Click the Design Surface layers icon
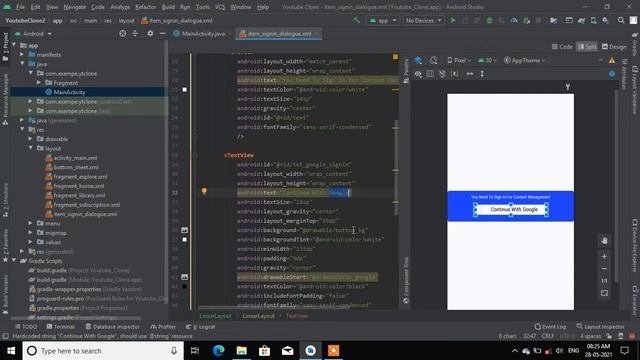The width and height of the screenshot is (640, 360). pos(418,60)
